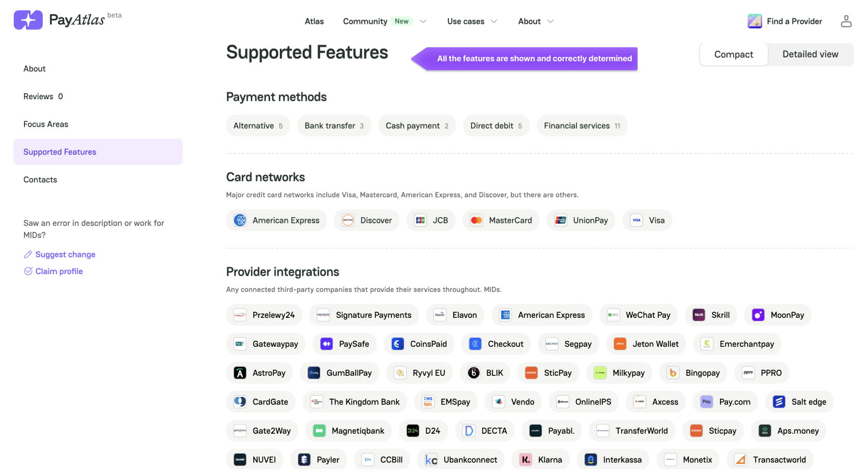Open the Atlas menu item
Image resolution: width=868 pixels, height=475 pixels.
(x=314, y=21)
